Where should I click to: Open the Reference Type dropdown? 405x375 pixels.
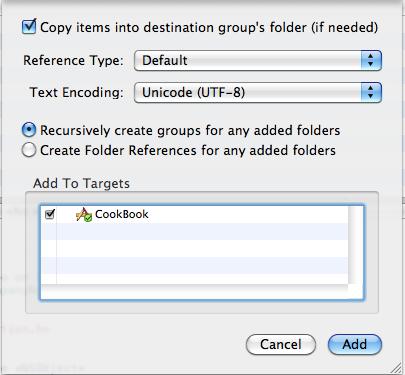[x=258, y=61]
